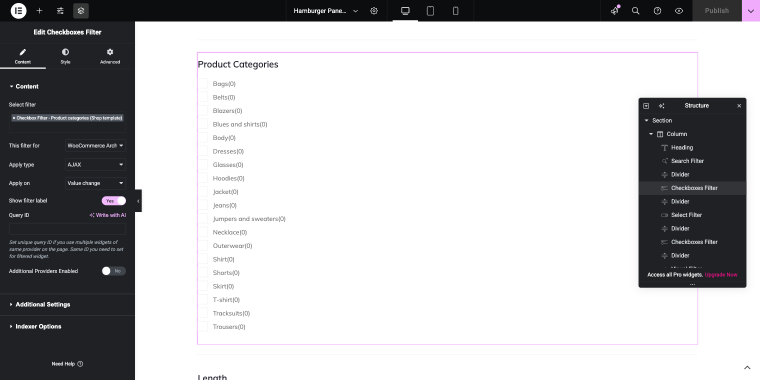760x380 pixels.
Task: Open site settings sliders icon
Action: 60,11
